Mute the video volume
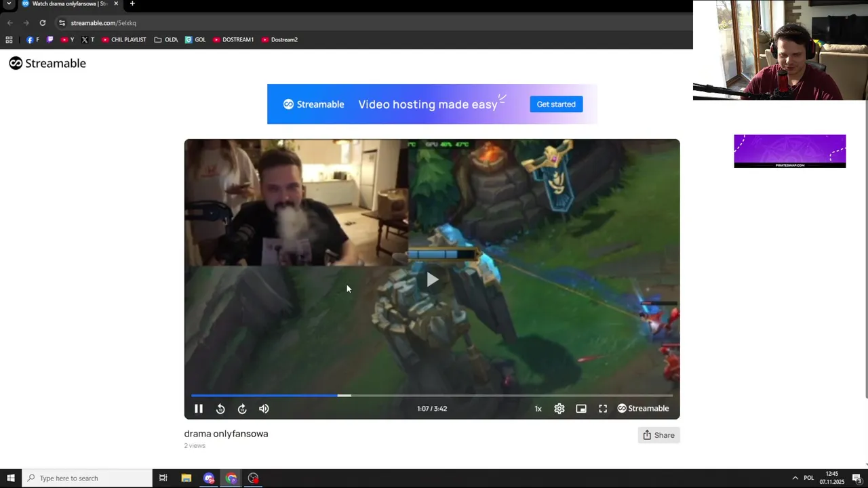The height and width of the screenshot is (488, 868). click(x=264, y=409)
